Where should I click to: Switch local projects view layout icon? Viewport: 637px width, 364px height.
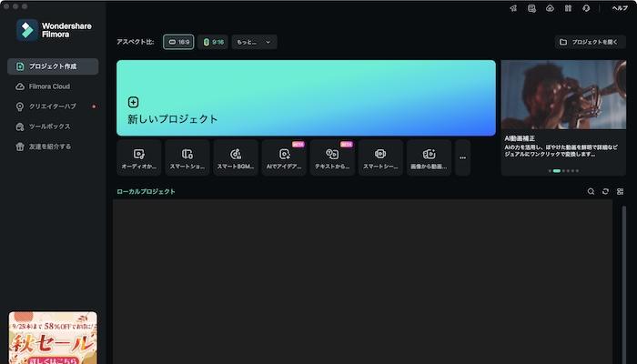coord(620,191)
